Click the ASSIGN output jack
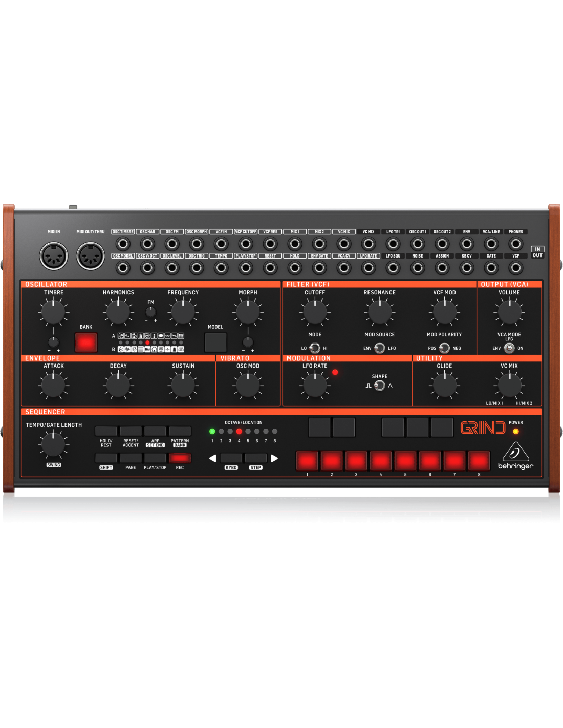The height and width of the screenshot is (728, 563). (442, 267)
